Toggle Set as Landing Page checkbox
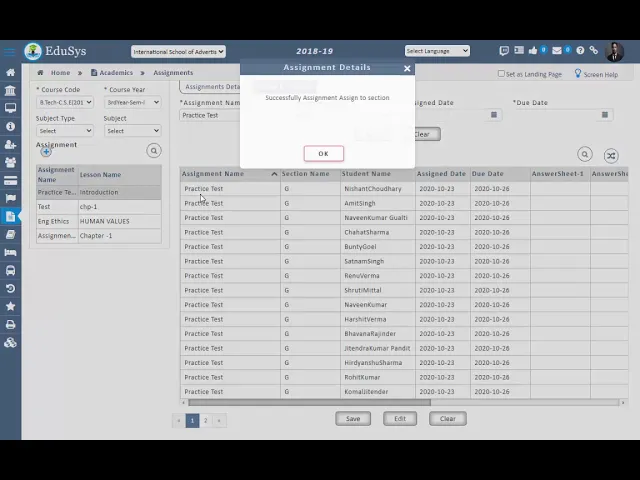The width and height of the screenshot is (640, 480). tap(501, 73)
